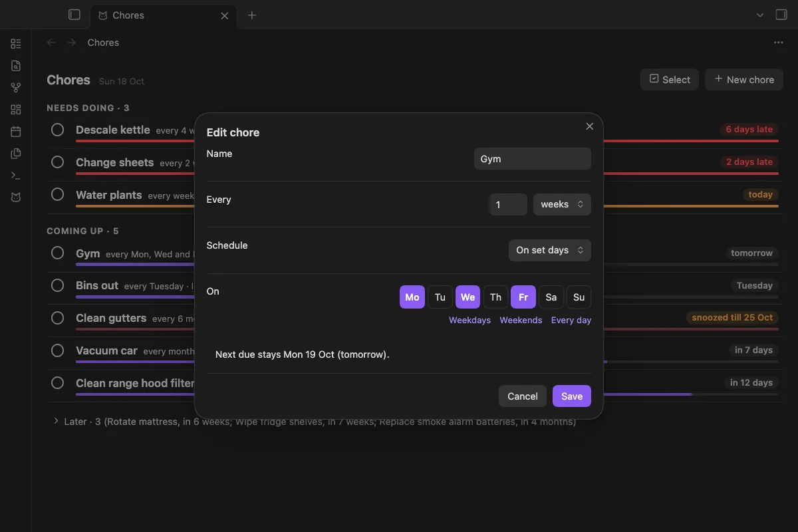This screenshot has width=798, height=532.
Task: Toggle Sunday day button
Action: coord(579,297)
